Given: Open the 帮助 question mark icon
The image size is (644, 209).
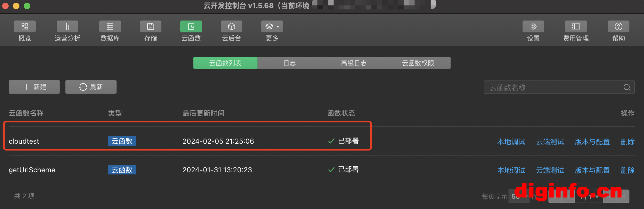Looking at the screenshot, I should (x=619, y=26).
